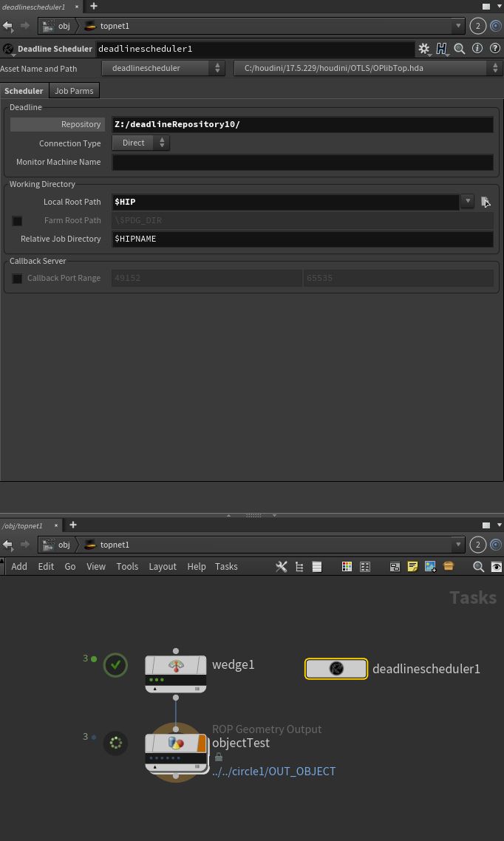
Task: Click the Repository parameter label
Action: point(58,124)
